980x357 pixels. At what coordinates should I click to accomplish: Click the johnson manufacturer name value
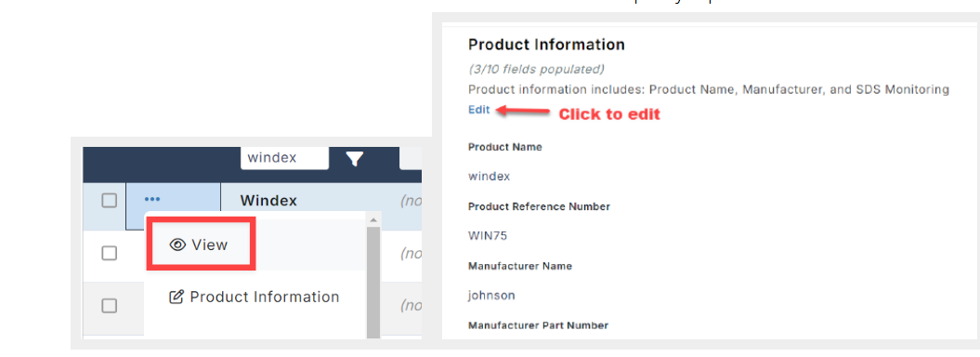point(491,295)
